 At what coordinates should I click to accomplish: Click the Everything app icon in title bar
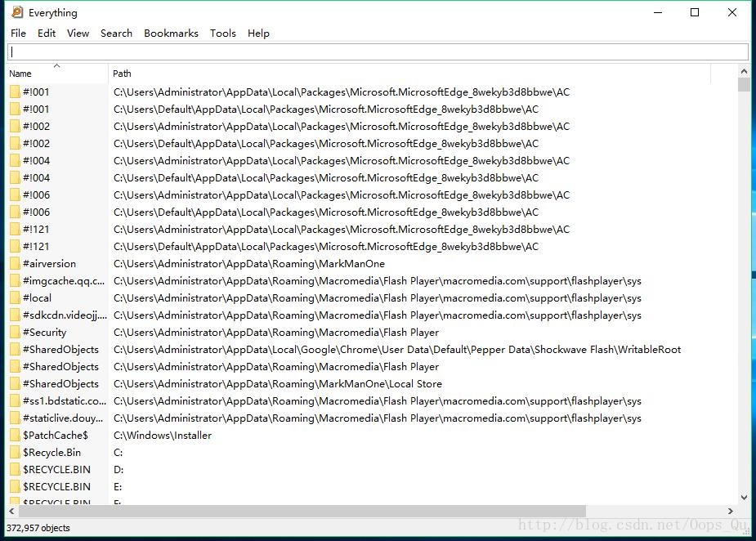17,12
